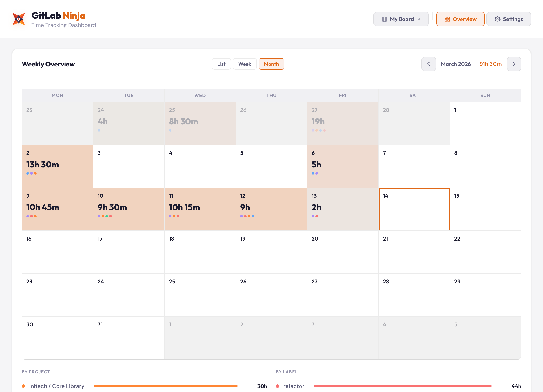Switch to the Week view
This screenshot has width=543, height=392.
pos(245,64)
